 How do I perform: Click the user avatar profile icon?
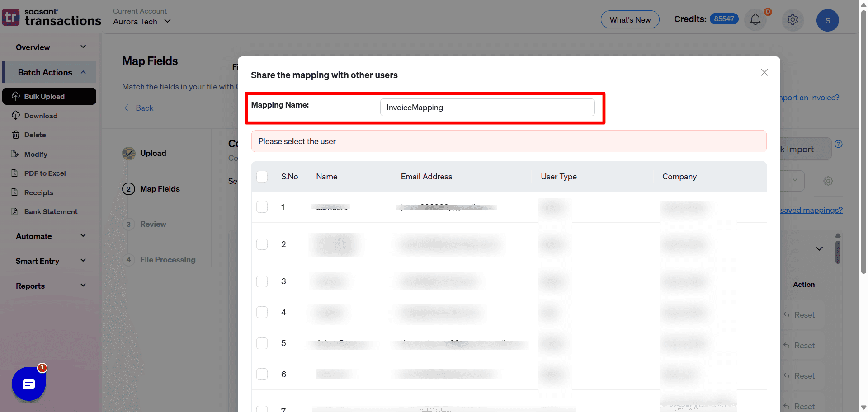tap(827, 20)
